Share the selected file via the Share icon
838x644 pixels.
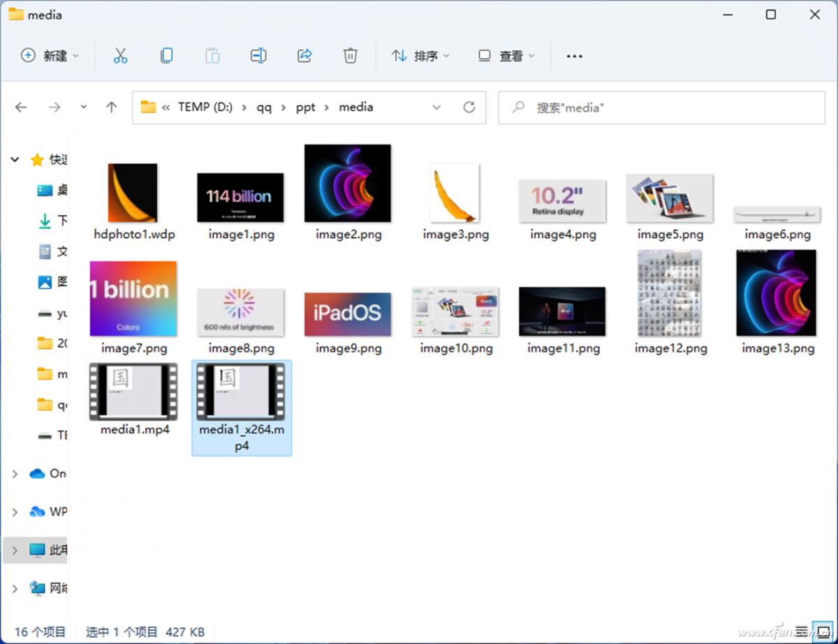[x=304, y=55]
